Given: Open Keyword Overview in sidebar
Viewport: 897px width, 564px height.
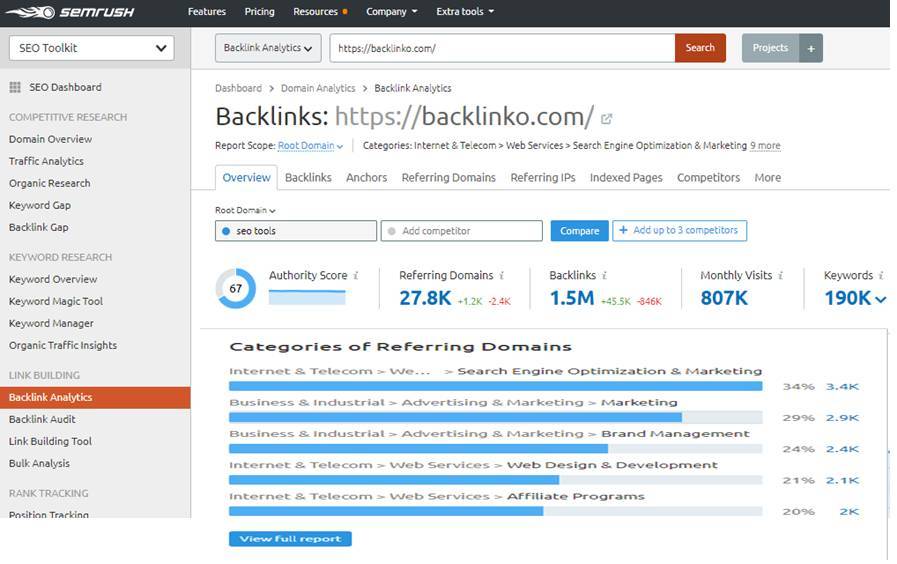Looking at the screenshot, I should point(53,279).
